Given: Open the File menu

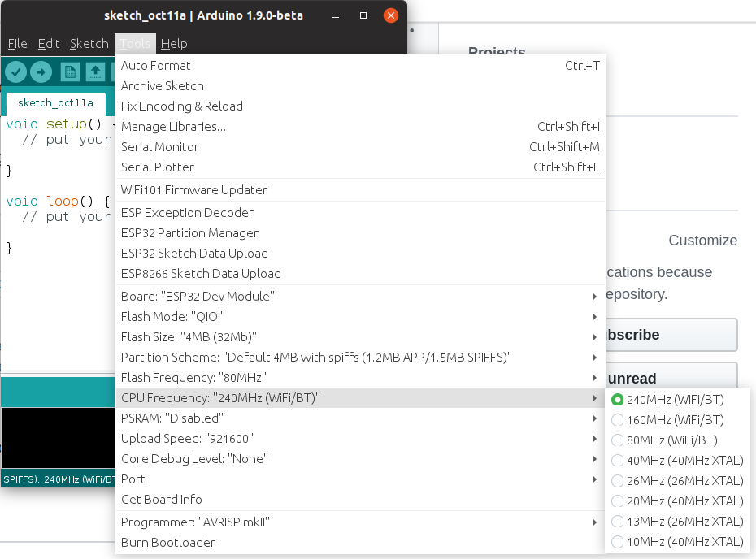Looking at the screenshot, I should (x=17, y=43).
